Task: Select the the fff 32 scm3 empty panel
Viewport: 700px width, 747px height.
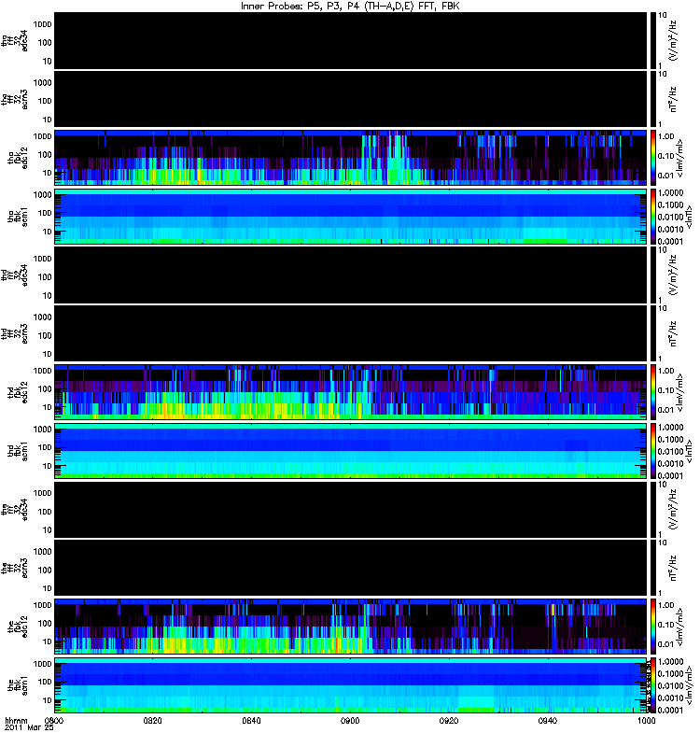Action: point(351,568)
